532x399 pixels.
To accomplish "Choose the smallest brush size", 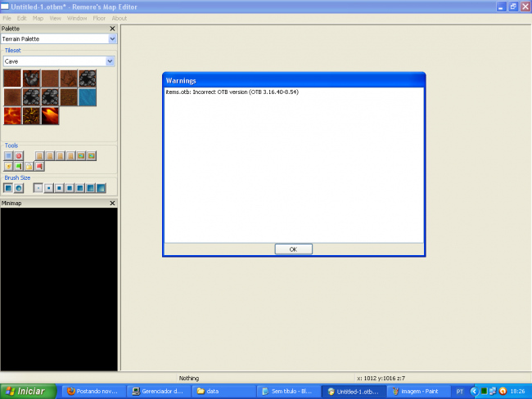I will 38,188.
